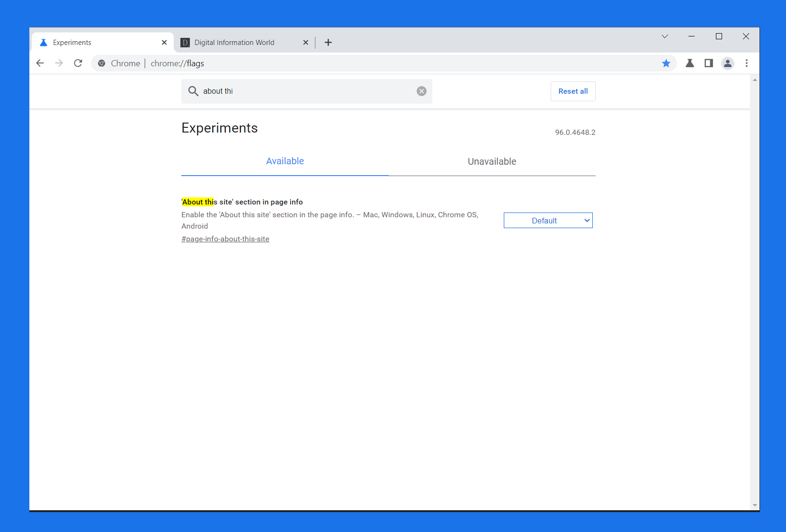Switch to the Unavailable experiments tab
Screen dimensions: 786x532
click(491, 161)
